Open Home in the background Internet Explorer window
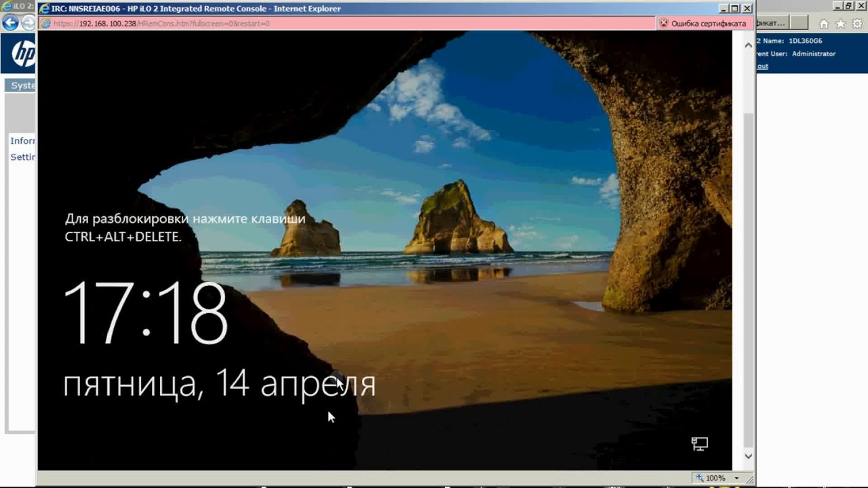The height and width of the screenshot is (488, 868). point(824,24)
